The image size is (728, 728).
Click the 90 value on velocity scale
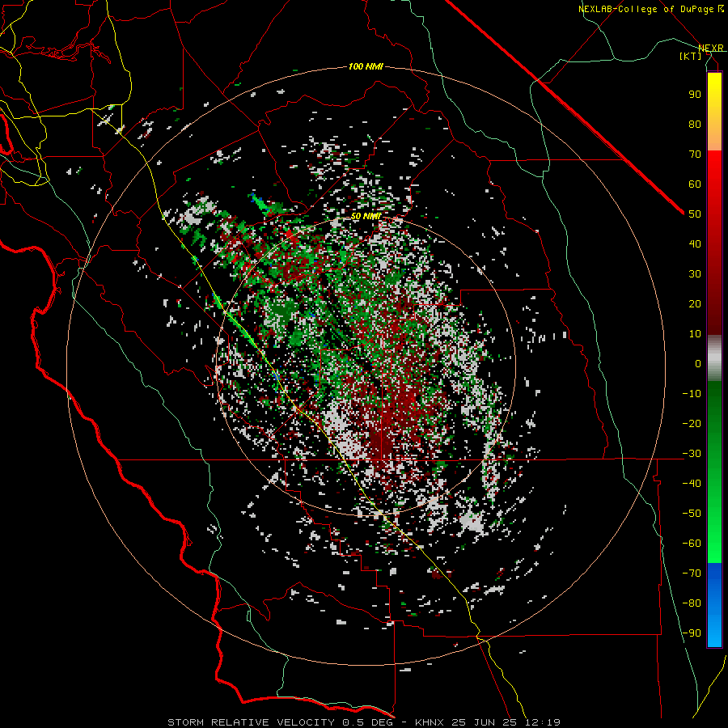pyautogui.click(x=695, y=95)
